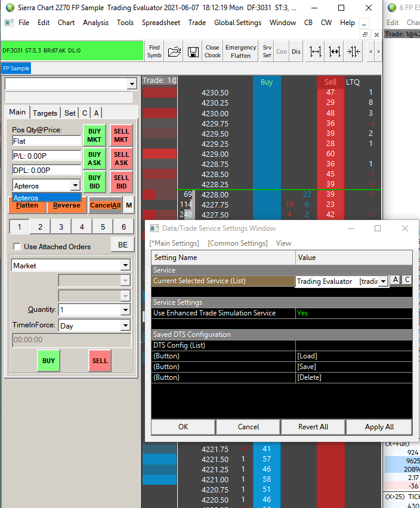Click Revert All in settings window
This screenshot has height=508, width=420.
click(313, 427)
